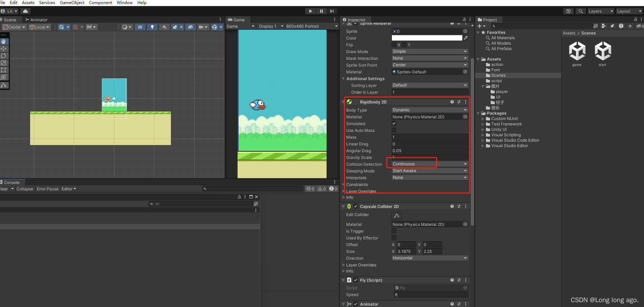Toggle scene visibility hidden-objects icon

coord(191,27)
